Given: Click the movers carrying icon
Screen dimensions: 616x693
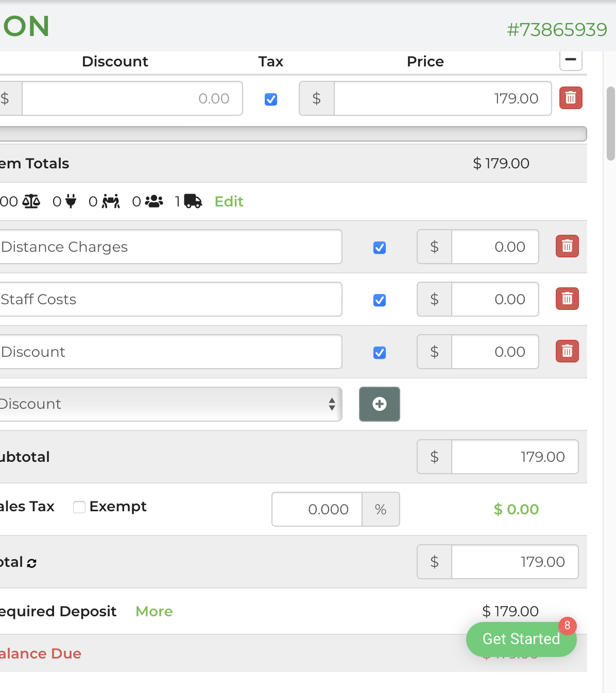Looking at the screenshot, I should point(111,201).
